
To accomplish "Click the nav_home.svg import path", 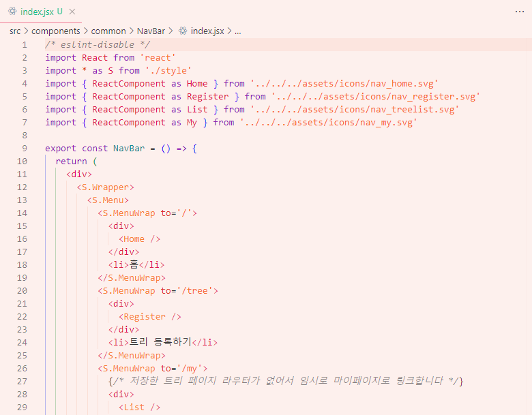I will point(344,83).
